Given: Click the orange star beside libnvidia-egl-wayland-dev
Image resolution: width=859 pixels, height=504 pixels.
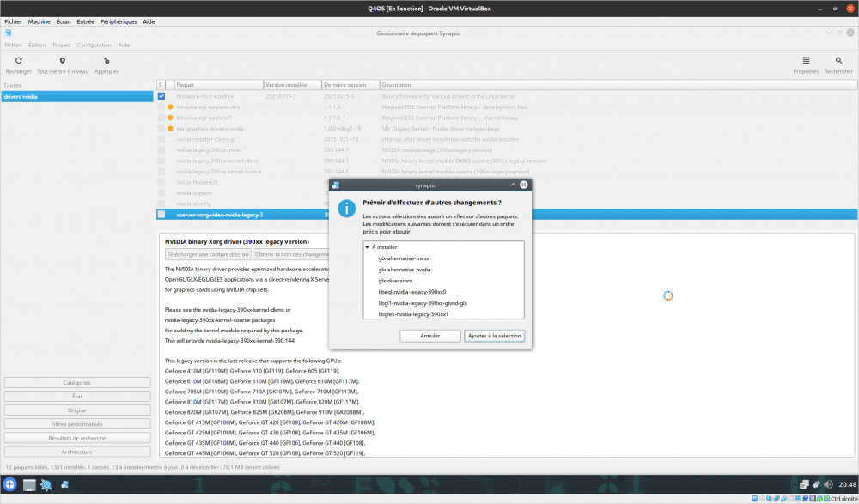Looking at the screenshot, I should tap(170, 106).
